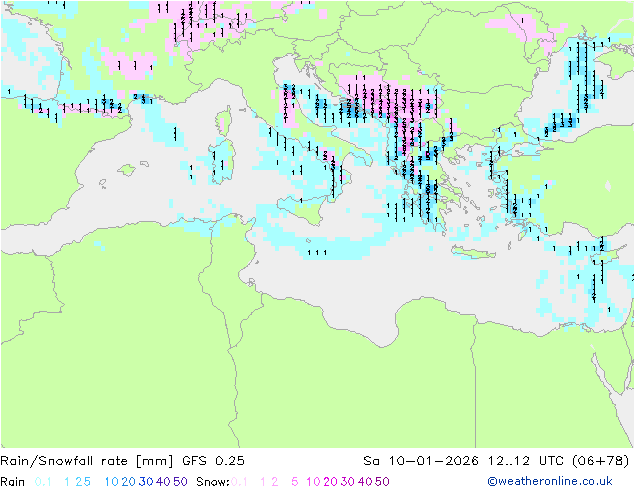Click the 'Snow:' legend label
The width and height of the screenshot is (634, 490).
[213, 482]
